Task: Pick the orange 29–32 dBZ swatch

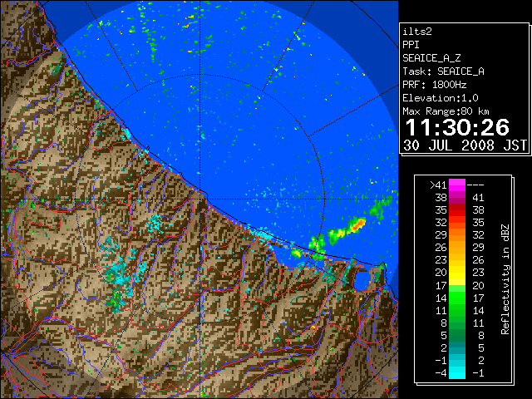Action: (457, 235)
